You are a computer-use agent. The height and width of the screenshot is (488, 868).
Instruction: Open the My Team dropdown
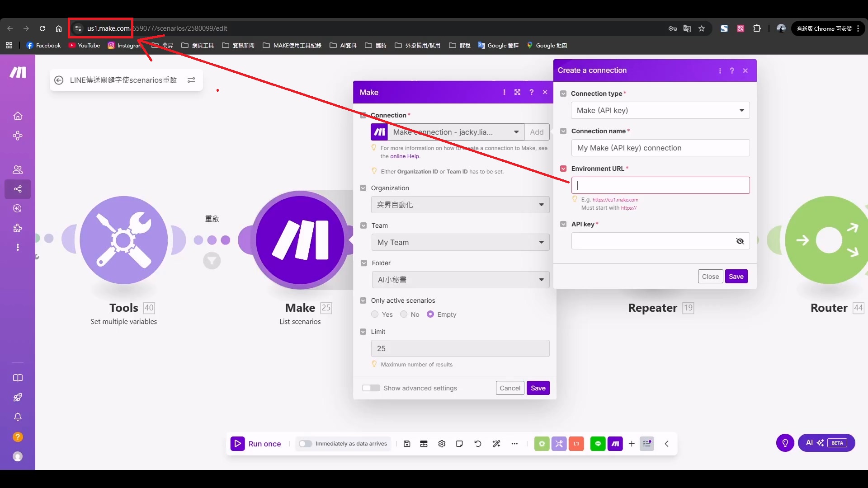click(460, 242)
